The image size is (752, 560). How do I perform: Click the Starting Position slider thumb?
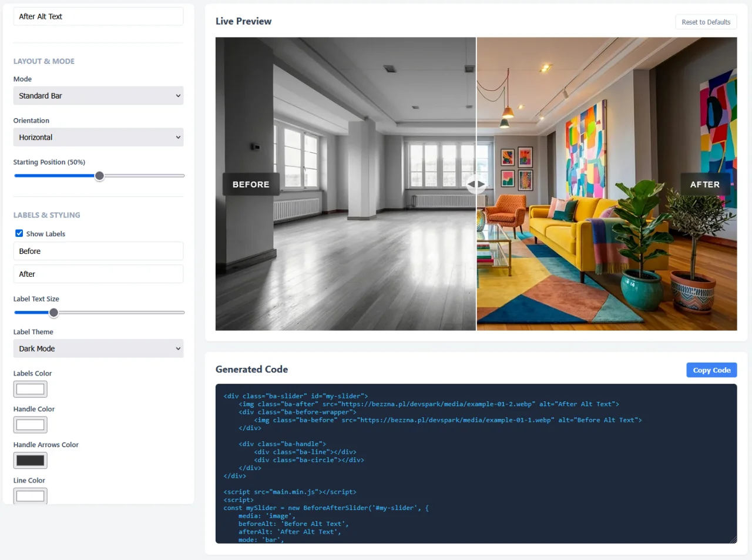click(x=99, y=176)
